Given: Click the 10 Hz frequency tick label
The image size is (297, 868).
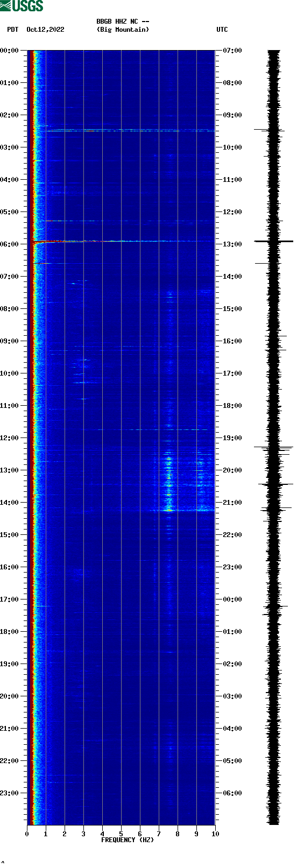Looking at the screenshot, I should click(215, 834).
